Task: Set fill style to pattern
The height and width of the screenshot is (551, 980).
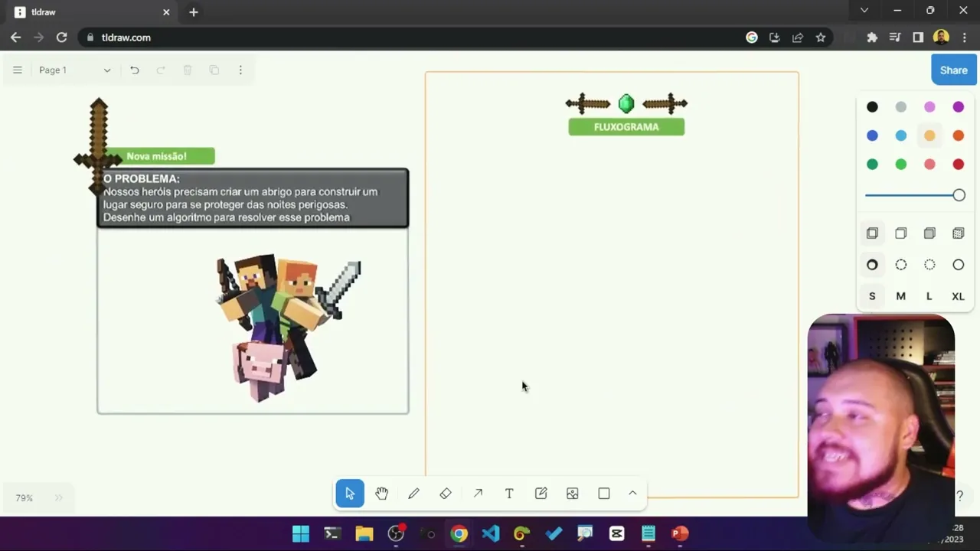Action: click(x=959, y=233)
